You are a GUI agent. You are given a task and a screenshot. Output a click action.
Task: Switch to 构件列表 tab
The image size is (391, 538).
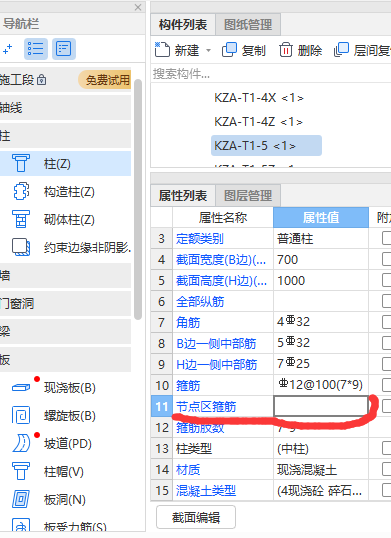(x=183, y=25)
